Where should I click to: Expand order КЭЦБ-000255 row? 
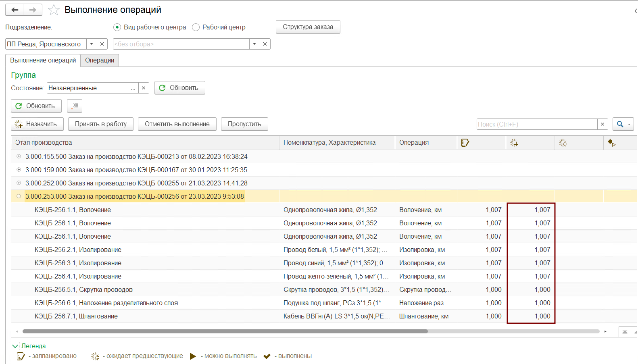pyautogui.click(x=19, y=183)
